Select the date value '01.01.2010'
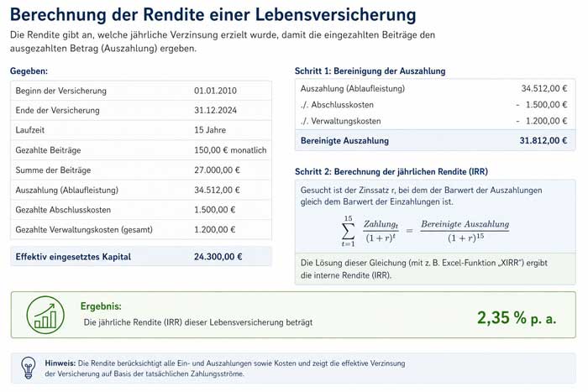This screenshot has width=588, height=392. click(215, 91)
